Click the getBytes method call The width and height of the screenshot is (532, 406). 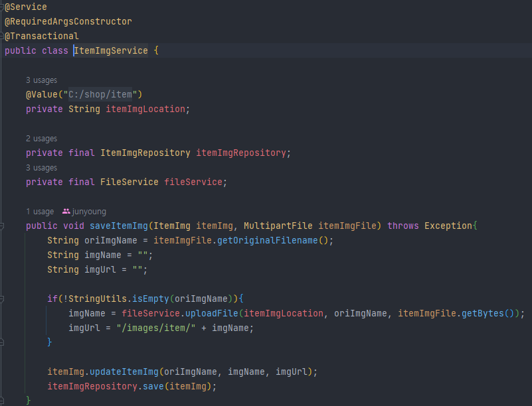(x=483, y=314)
